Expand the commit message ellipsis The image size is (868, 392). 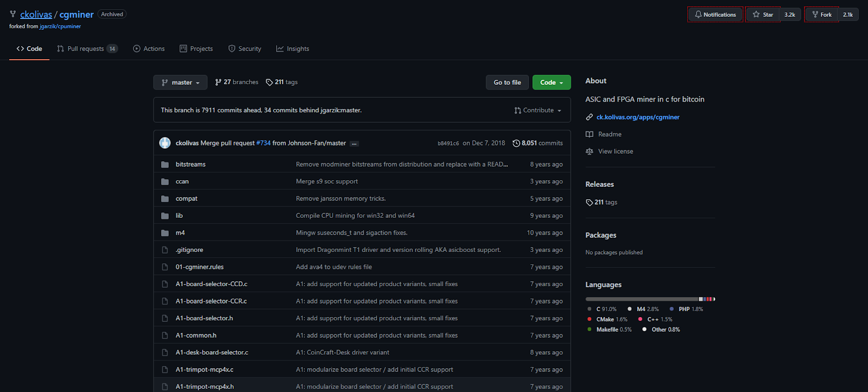[x=354, y=144]
